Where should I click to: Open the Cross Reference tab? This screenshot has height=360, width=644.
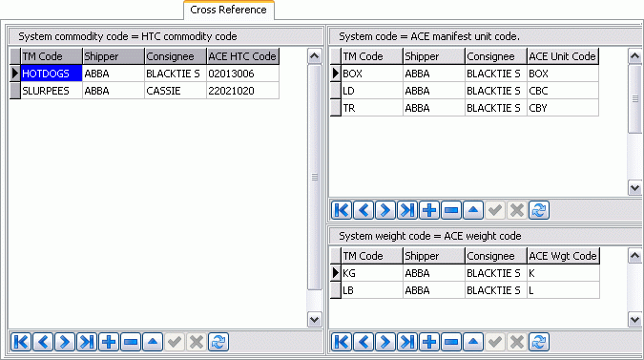pos(228,10)
